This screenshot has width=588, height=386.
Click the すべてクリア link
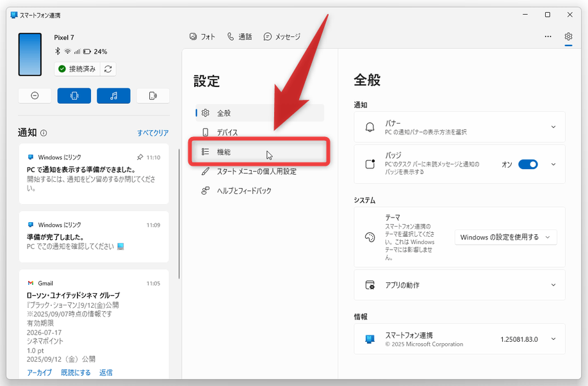(x=152, y=133)
